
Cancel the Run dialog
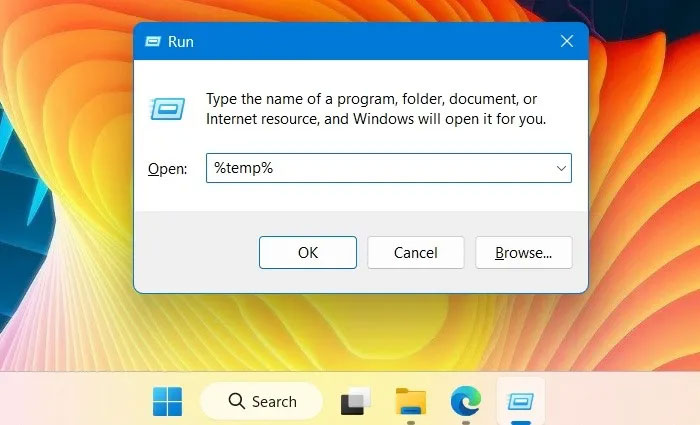416,253
